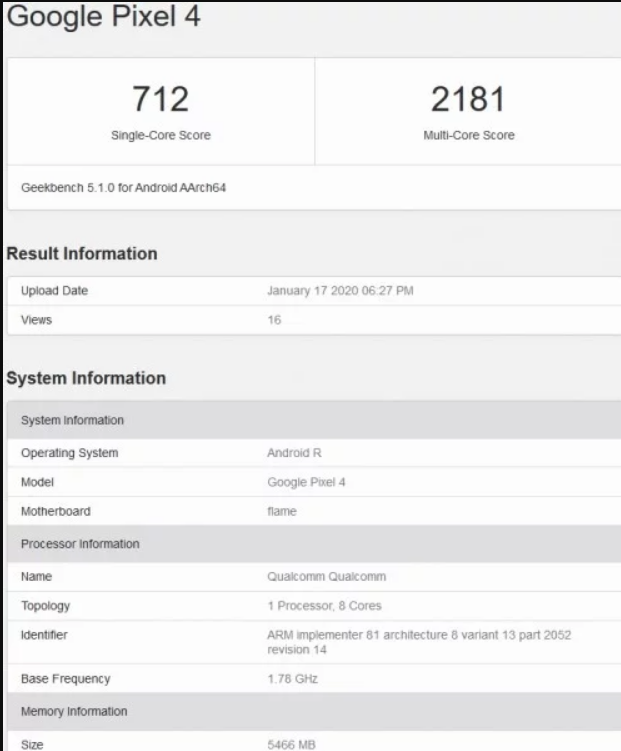Click the single-core score 712
The height and width of the screenshot is (751, 621).
(x=160, y=99)
